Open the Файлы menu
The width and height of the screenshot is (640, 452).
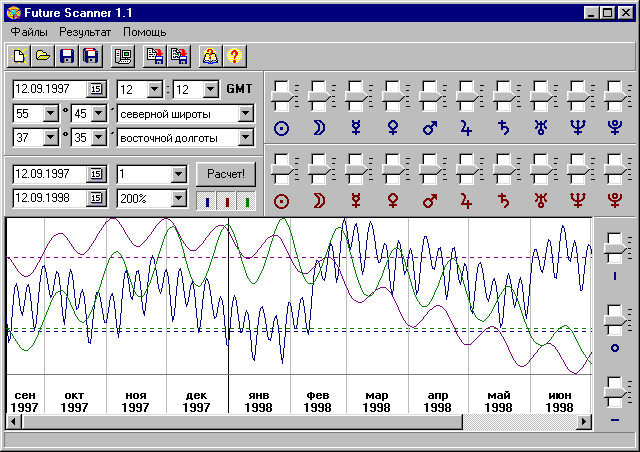29,32
